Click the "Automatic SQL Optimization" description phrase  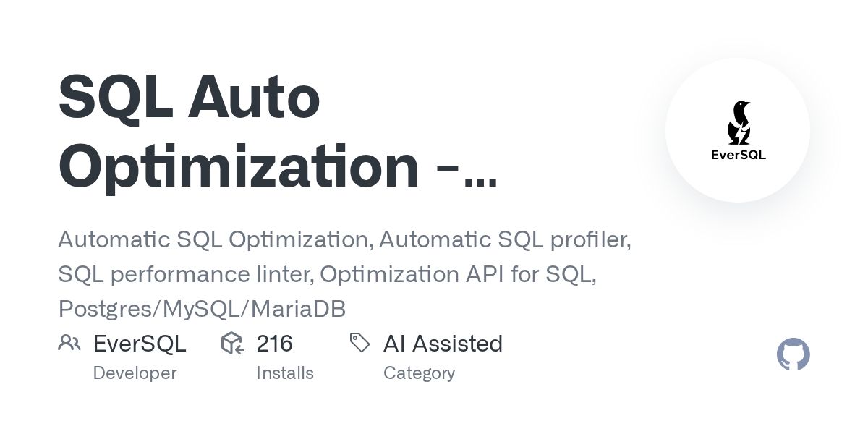tap(213, 239)
